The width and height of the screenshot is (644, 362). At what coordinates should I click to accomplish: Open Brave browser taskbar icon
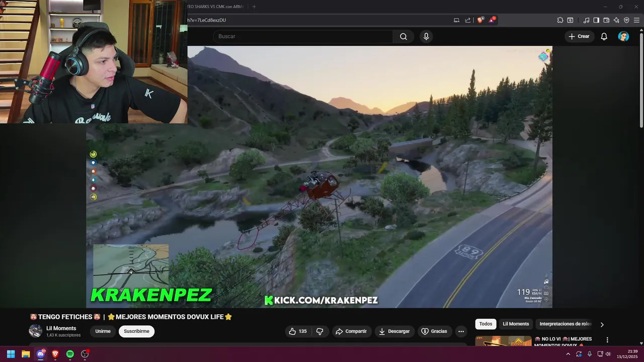tap(55, 354)
